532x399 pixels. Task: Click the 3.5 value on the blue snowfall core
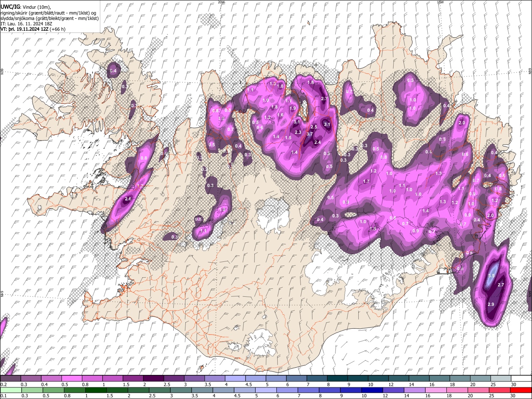coord(491,276)
